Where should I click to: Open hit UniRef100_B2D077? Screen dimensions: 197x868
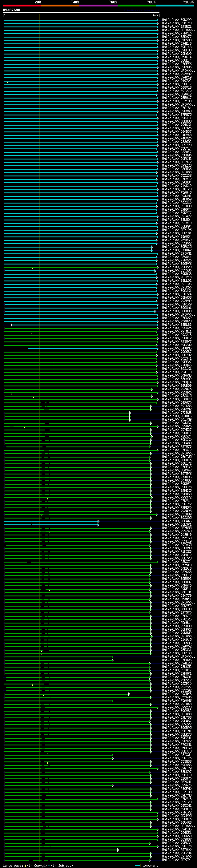click(177, 37)
